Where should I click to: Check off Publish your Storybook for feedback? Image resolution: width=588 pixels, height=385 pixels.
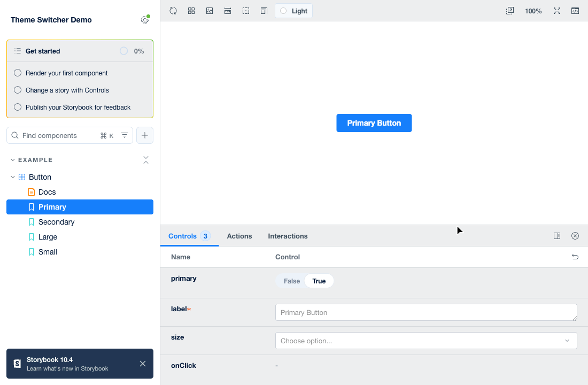pyautogui.click(x=18, y=107)
